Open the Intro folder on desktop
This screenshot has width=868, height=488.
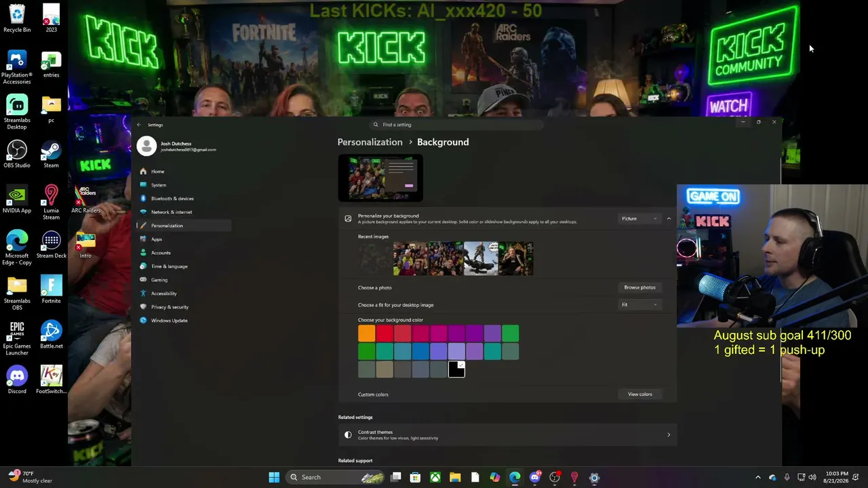[x=85, y=245]
